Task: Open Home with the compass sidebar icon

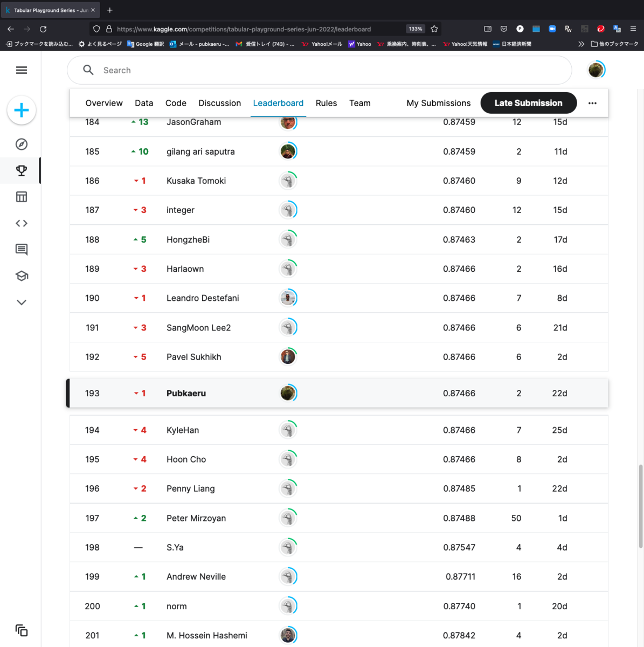Action: (21, 144)
